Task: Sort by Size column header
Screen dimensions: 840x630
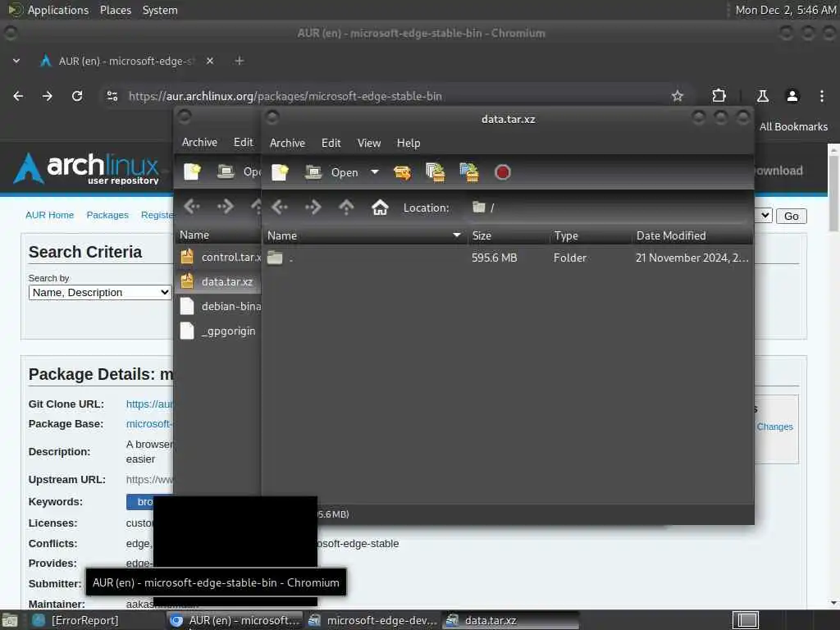Action: click(509, 235)
